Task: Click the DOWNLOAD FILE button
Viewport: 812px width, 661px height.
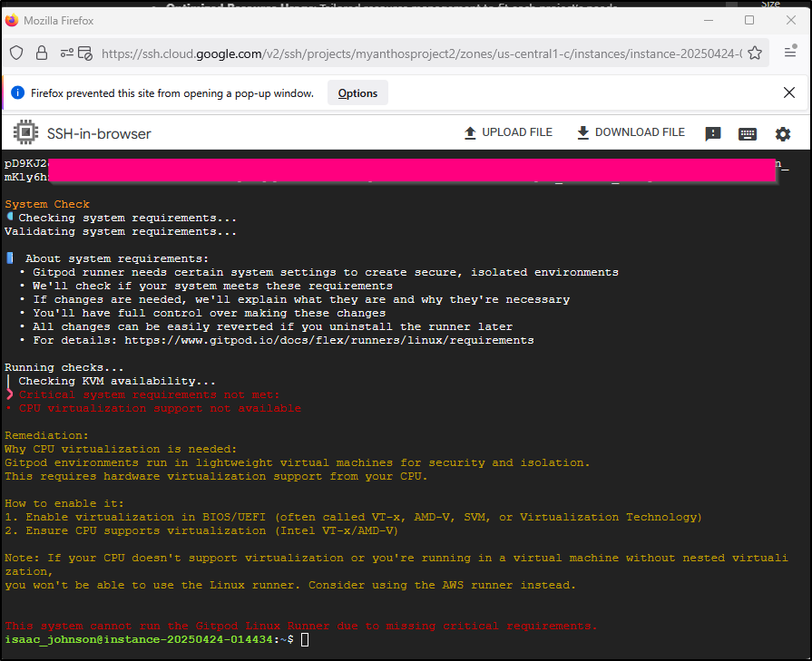Action: coord(631,132)
